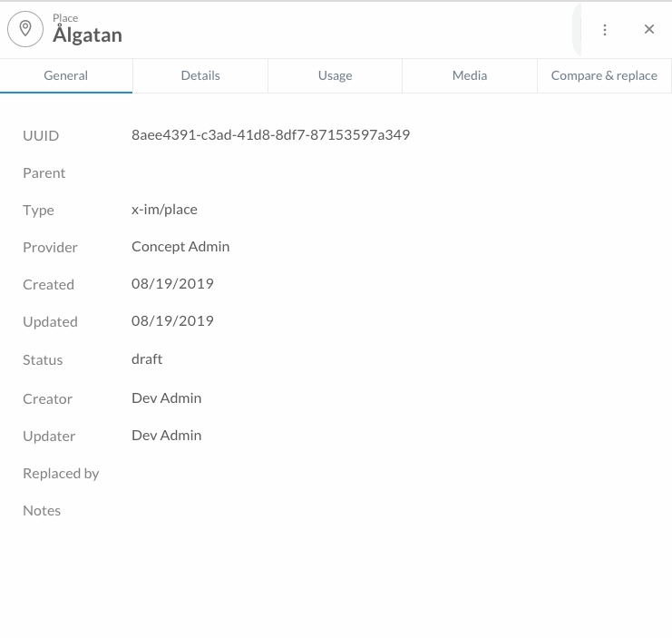Click the Updater's Dev Admin value

pos(166,435)
